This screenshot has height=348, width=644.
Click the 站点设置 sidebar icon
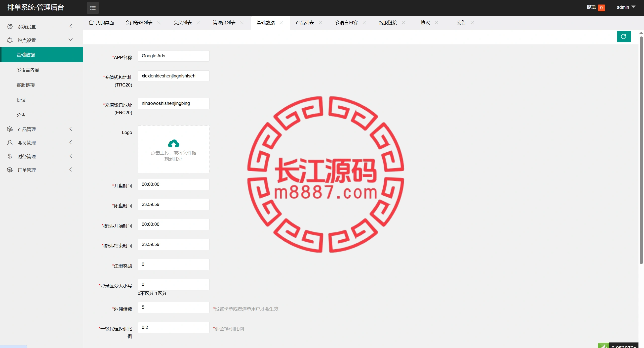pyautogui.click(x=10, y=40)
